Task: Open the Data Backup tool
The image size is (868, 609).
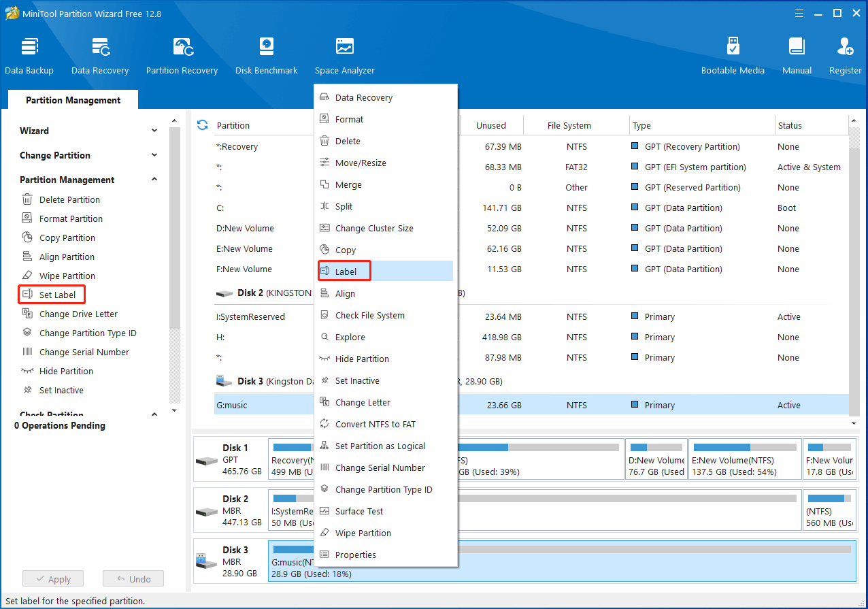Action: point(29,56)
